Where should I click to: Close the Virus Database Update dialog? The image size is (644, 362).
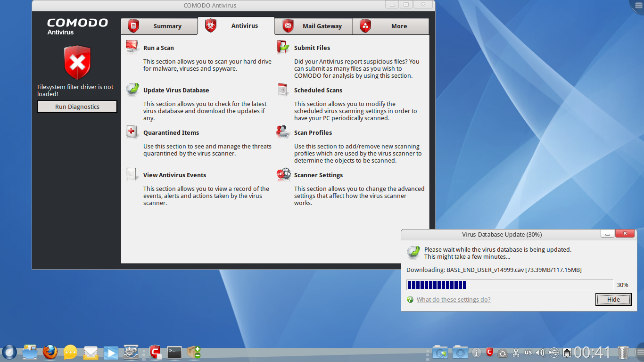[x=625, y=234]
